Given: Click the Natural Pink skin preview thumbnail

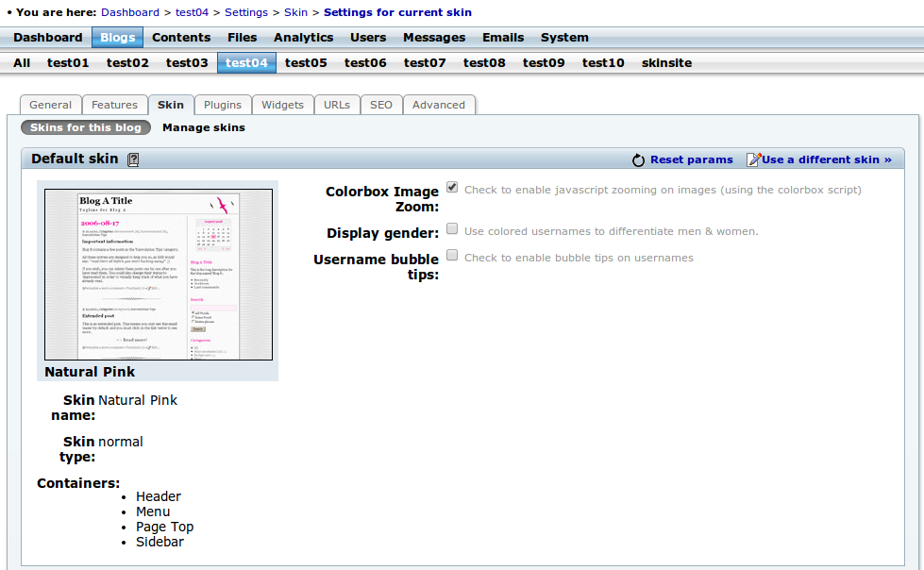Looking at the screenshot, I should [159, 275].
